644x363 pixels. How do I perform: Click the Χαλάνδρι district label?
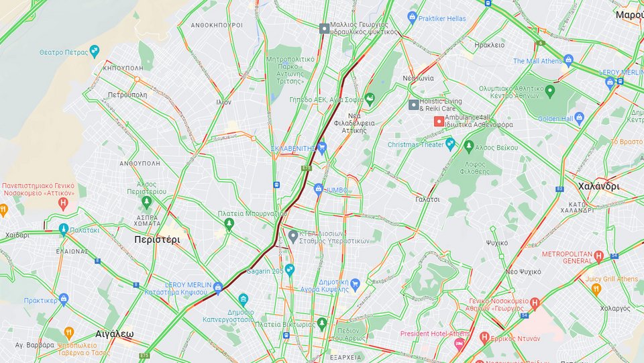599,186
